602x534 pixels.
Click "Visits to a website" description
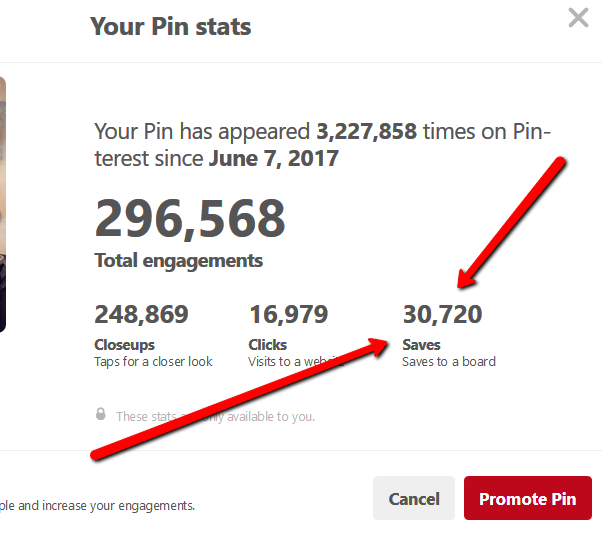pos(297,361)
